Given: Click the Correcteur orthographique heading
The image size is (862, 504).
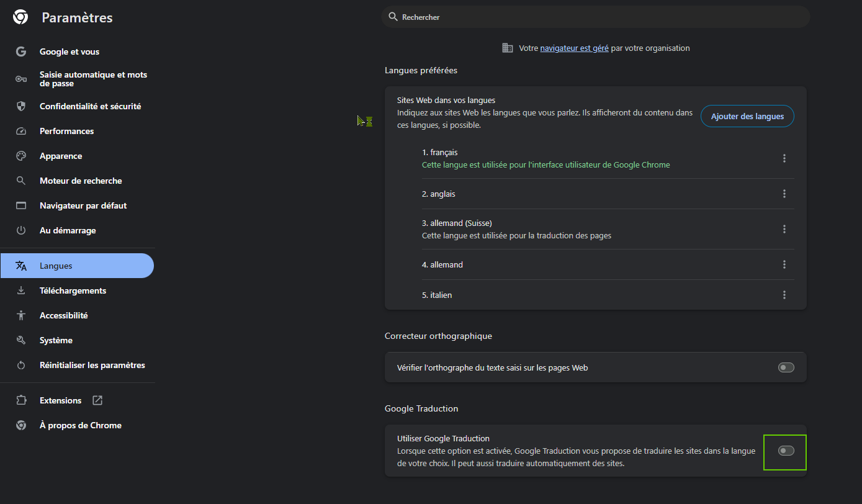Looking at the screenshot, I should (438, 336).
